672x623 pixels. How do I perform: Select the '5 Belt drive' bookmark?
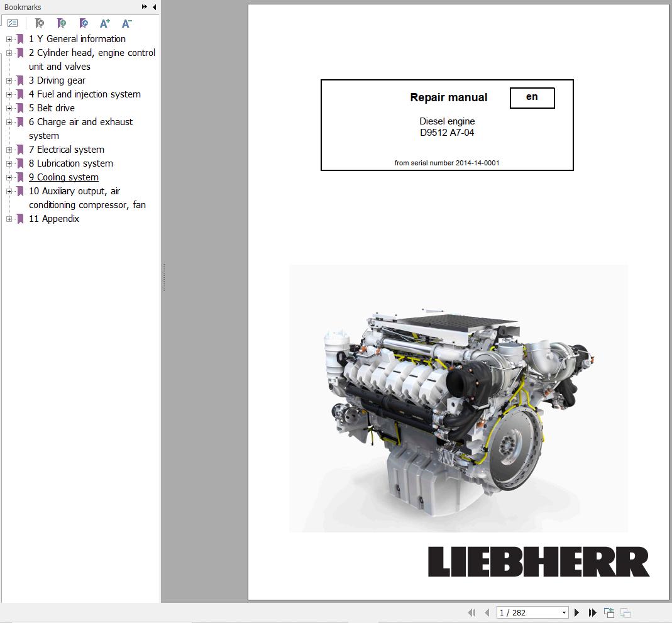52,108
